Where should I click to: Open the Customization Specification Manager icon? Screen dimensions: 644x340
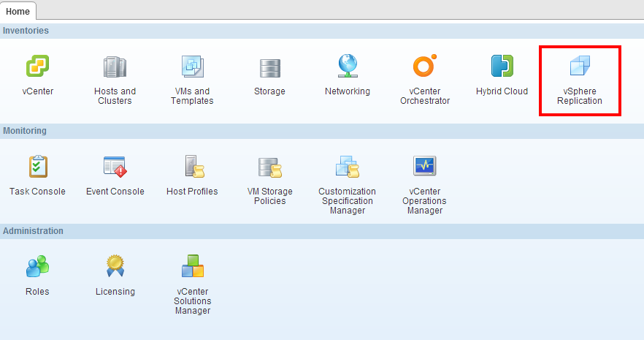(x=348, y=167)
